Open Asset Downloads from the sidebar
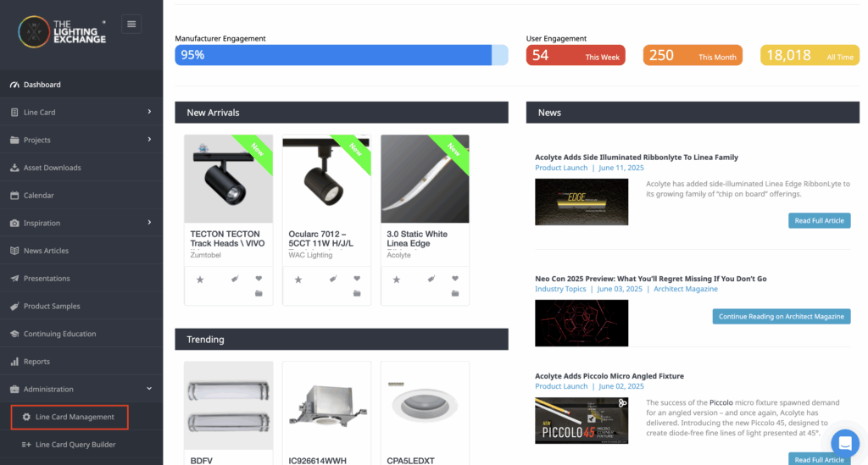This screenshot has width=868, height=465. click(52, 168)
